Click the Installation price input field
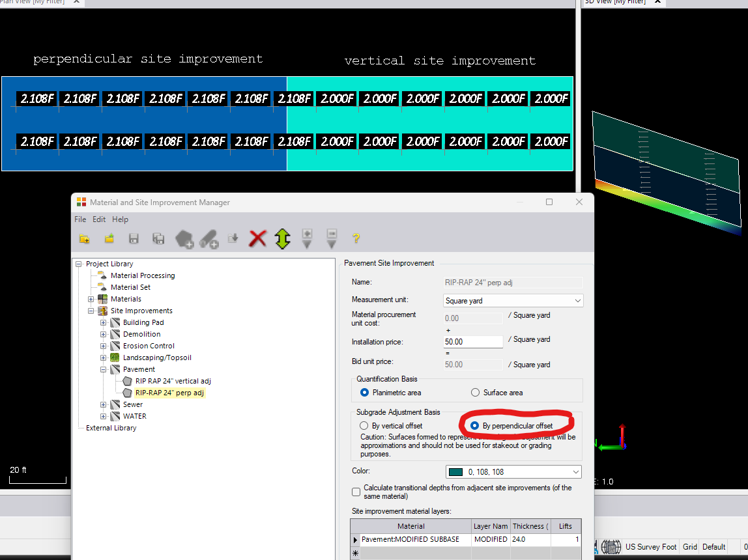 [x=473, y=341]
